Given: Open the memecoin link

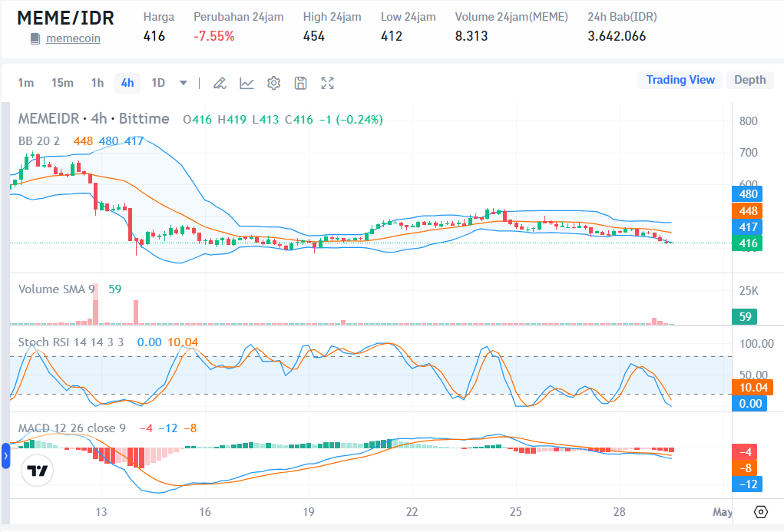Looking at the screenshot, I should tap(73, 37).
